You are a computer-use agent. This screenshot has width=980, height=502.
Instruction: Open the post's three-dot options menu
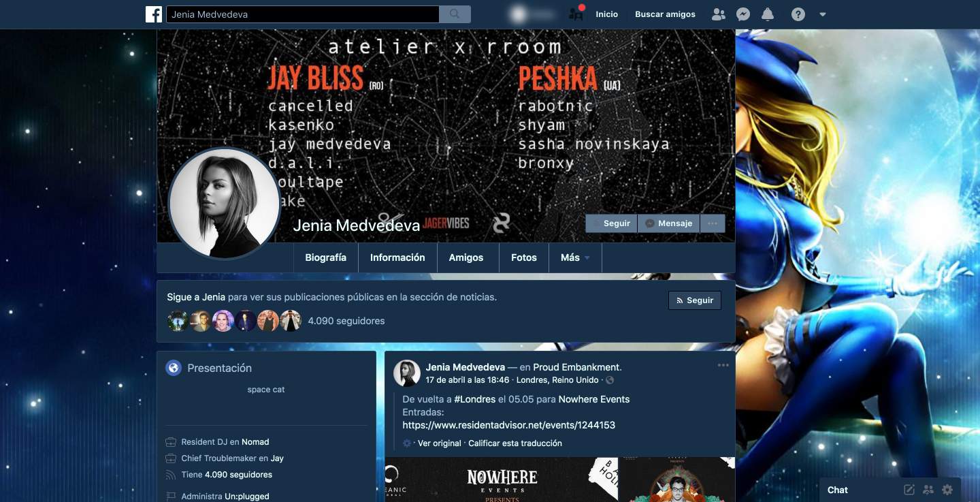pos(723,365)
